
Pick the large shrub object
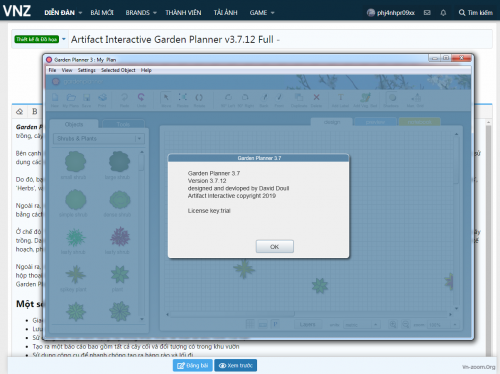[119, 161]
